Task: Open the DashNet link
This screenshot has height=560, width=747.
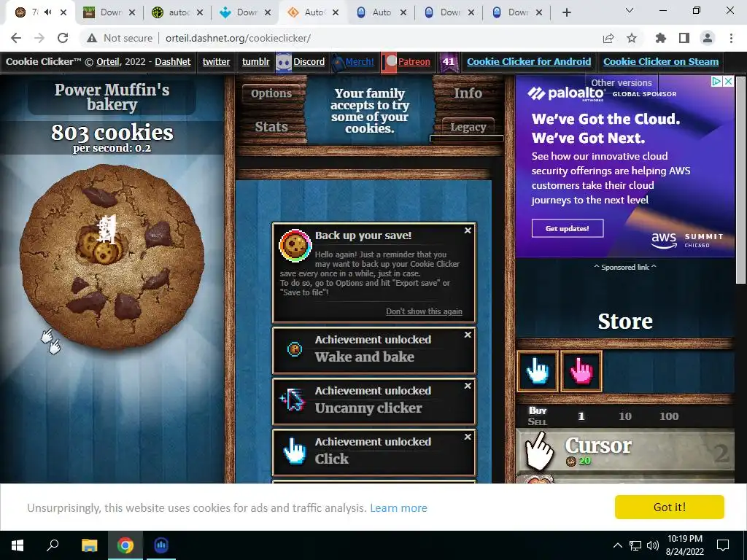Action: click(x=172, y=62)
